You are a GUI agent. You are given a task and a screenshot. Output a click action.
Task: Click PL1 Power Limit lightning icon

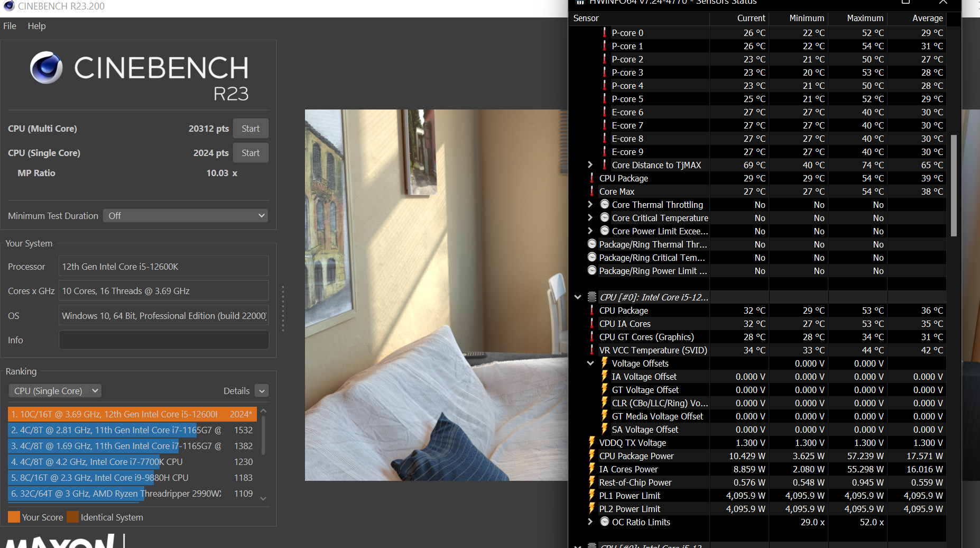pos(592,495)
